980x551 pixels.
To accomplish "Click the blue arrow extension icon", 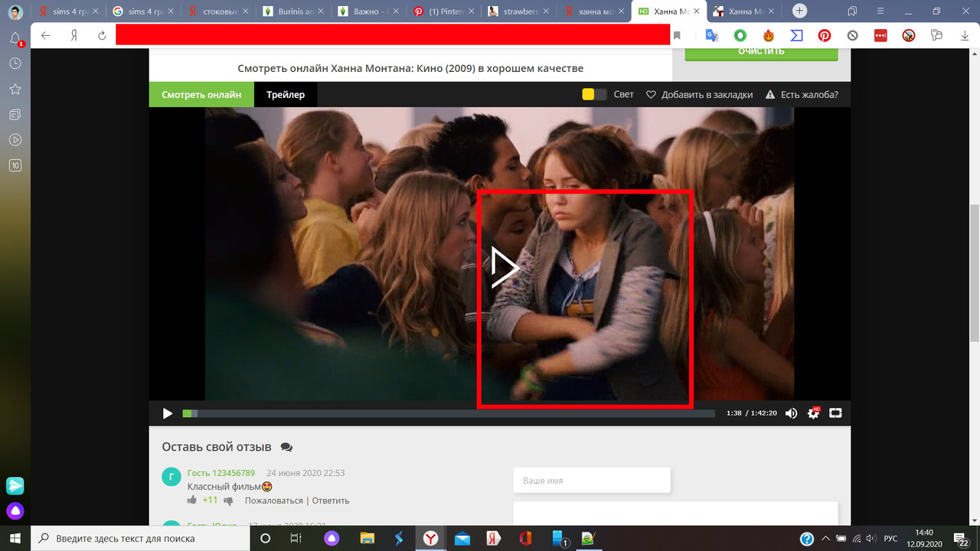I will pos(796,35).
